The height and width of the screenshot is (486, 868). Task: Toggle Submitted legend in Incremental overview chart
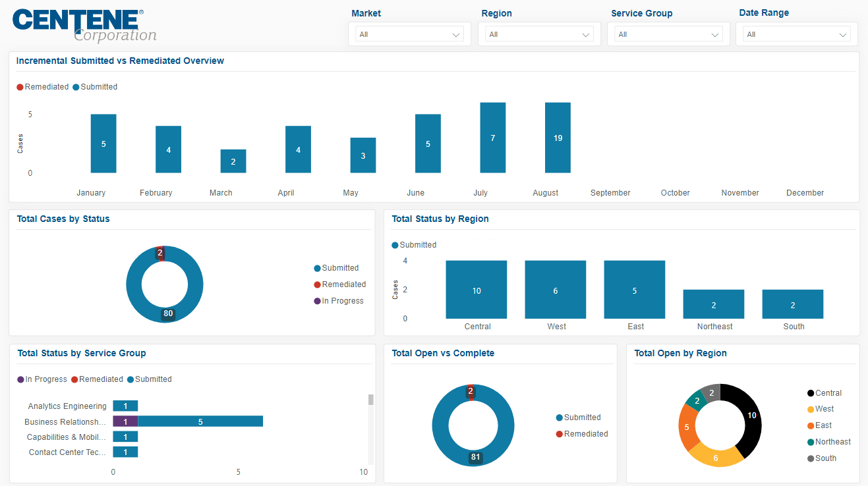tap(95, 87)
